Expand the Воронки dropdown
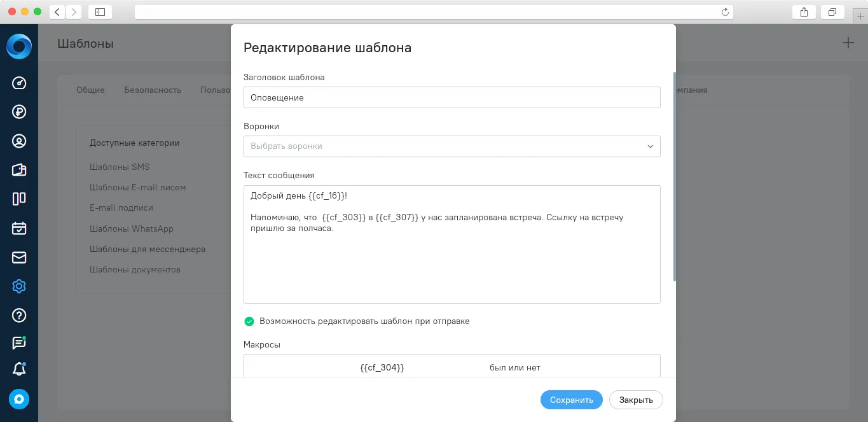This screenshot has width=868, height=422. coord(451,146)
